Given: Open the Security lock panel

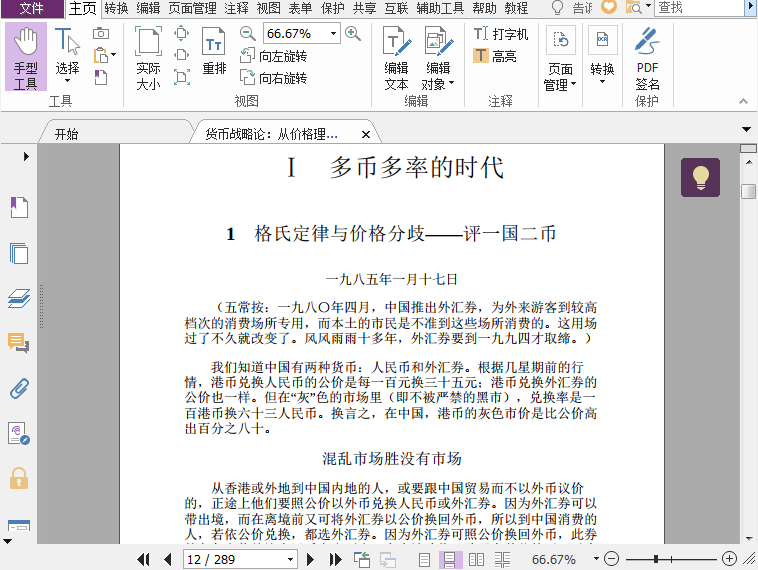Looking at the screenshot, I should (19, 479).
